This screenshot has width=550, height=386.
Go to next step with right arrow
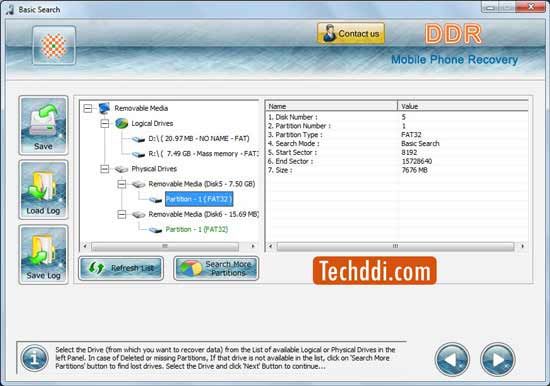tap(498, 359)
